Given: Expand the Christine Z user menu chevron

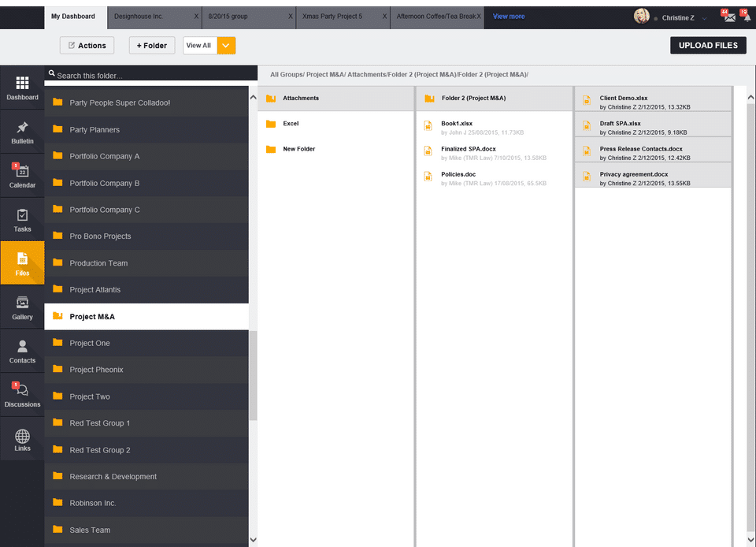Looking at the screenshot, I should point(704,18).
